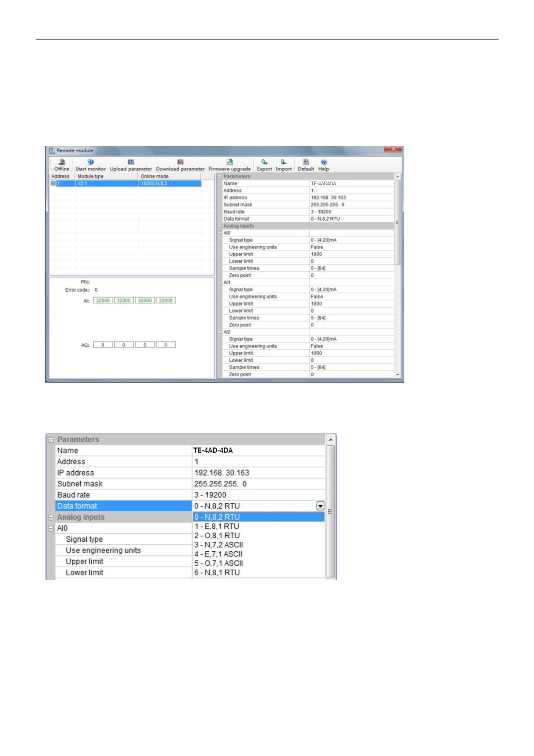Click scroll-down arrow in upper property grid
The width and height of the screenshot is (534, 756).
398,375
